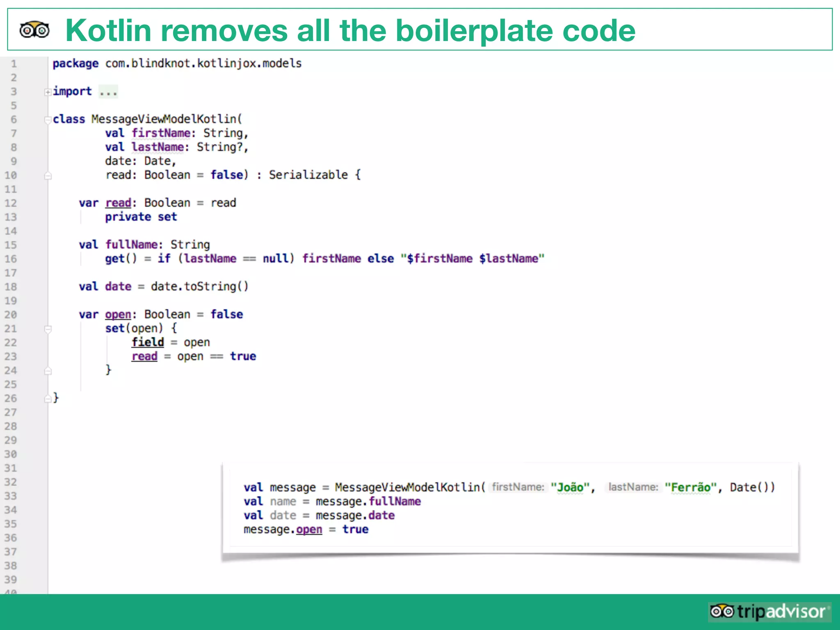
Task: Expand the folded import statement
Action: tap(48, 92)
